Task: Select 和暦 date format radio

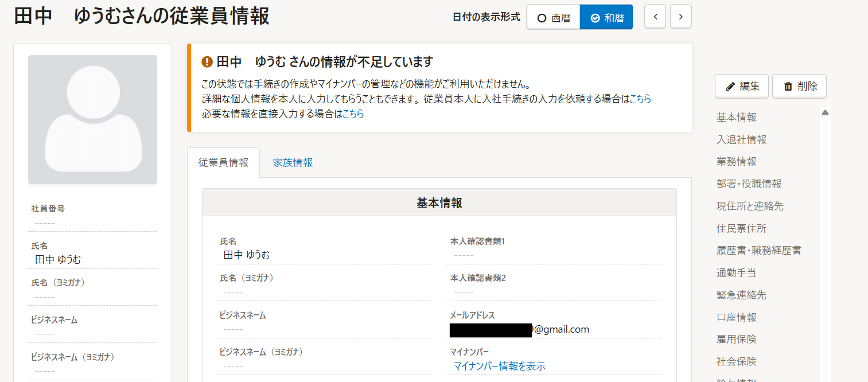Action: click(606, 17)
